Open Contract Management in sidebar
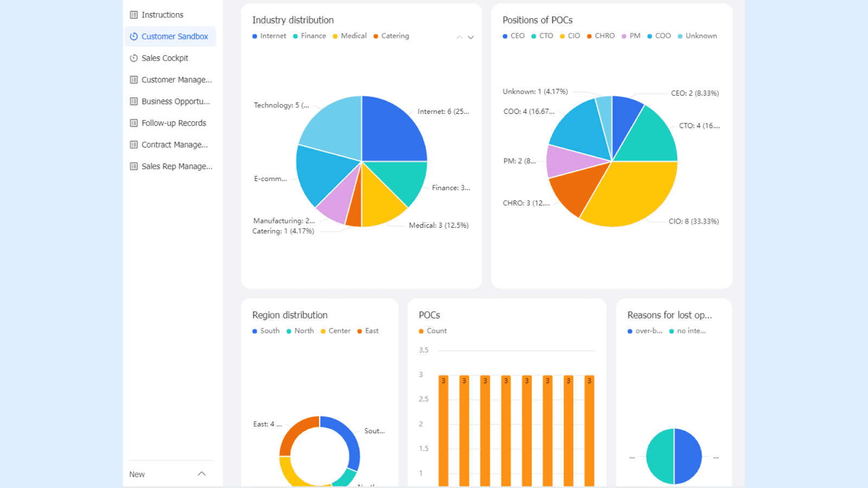This screenshot has height=488, width=868. click(170, 145)
